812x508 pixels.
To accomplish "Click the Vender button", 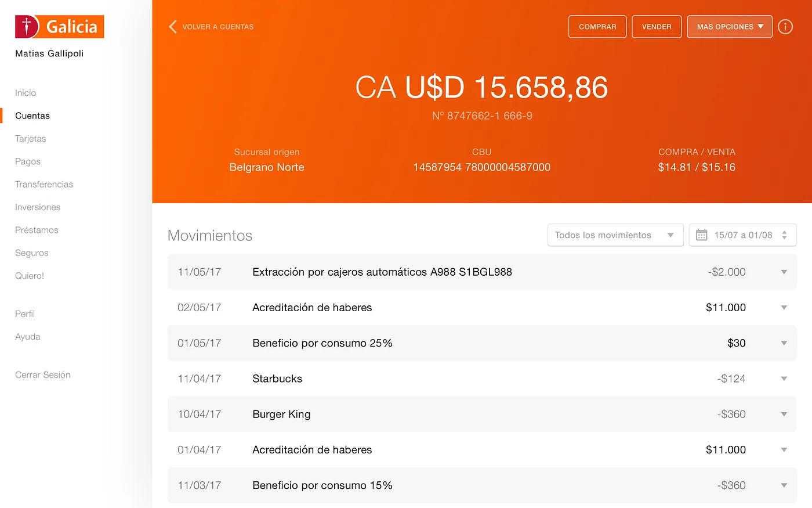I will coord(657,27).
